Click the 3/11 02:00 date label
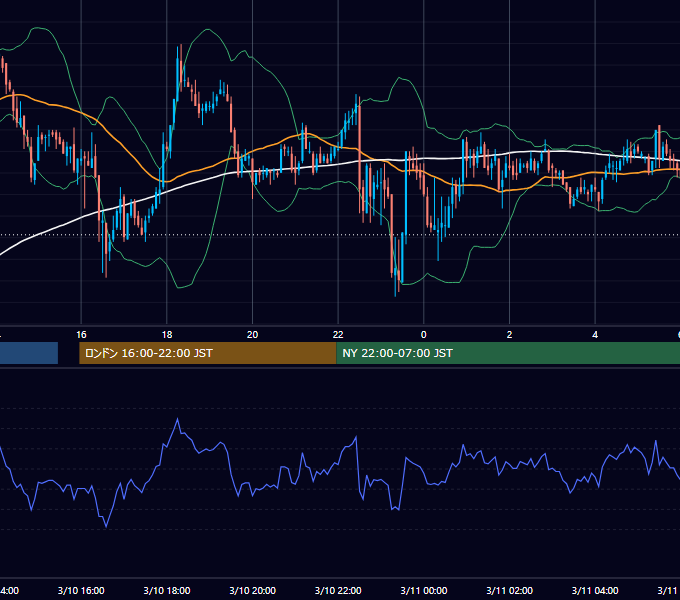 click(509, 590)
